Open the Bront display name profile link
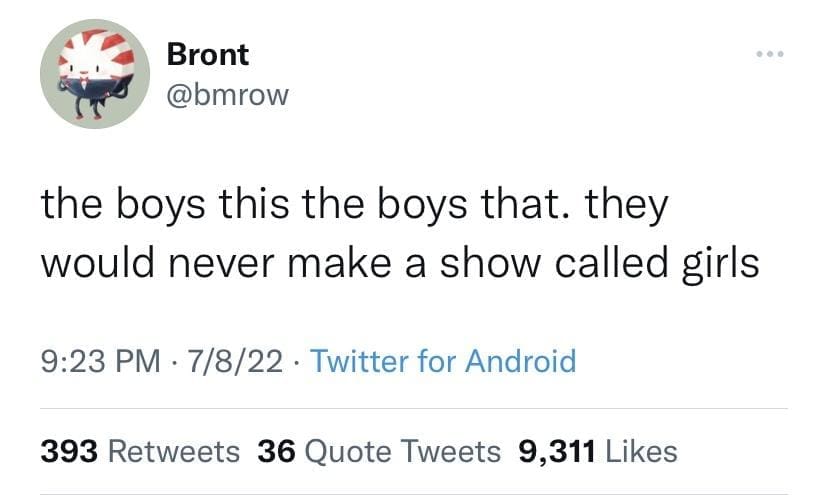This screenshot has width=828, height=495. pos(208,55)
